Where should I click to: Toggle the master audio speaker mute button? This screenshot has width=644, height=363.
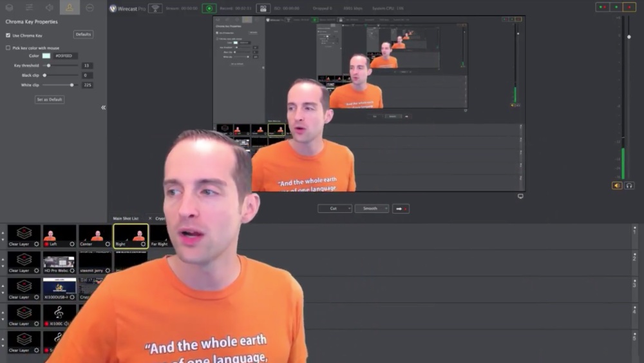[x=617, y=186]
